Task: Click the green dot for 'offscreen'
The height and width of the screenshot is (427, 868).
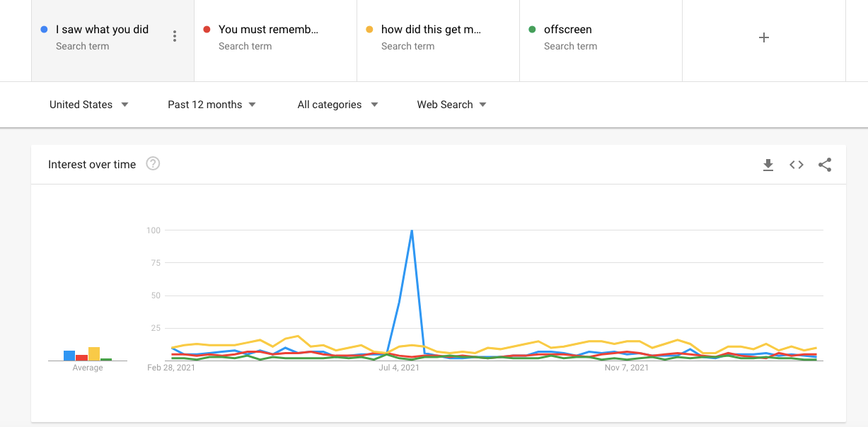Action: coord(531,29)
